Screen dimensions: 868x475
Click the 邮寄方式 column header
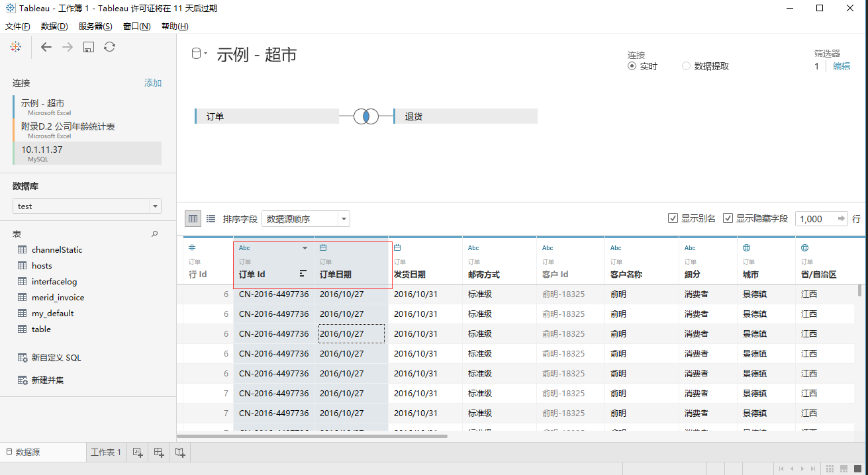pos(499,261)
